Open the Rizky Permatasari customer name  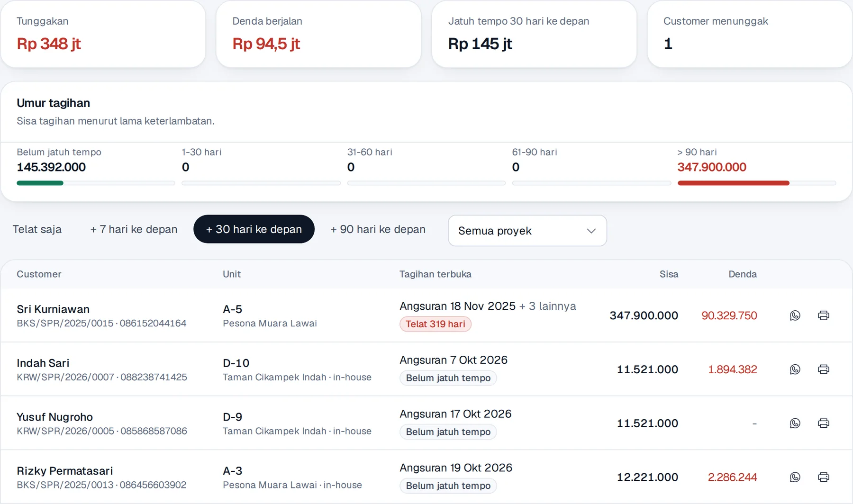click(x=65, y=471)
